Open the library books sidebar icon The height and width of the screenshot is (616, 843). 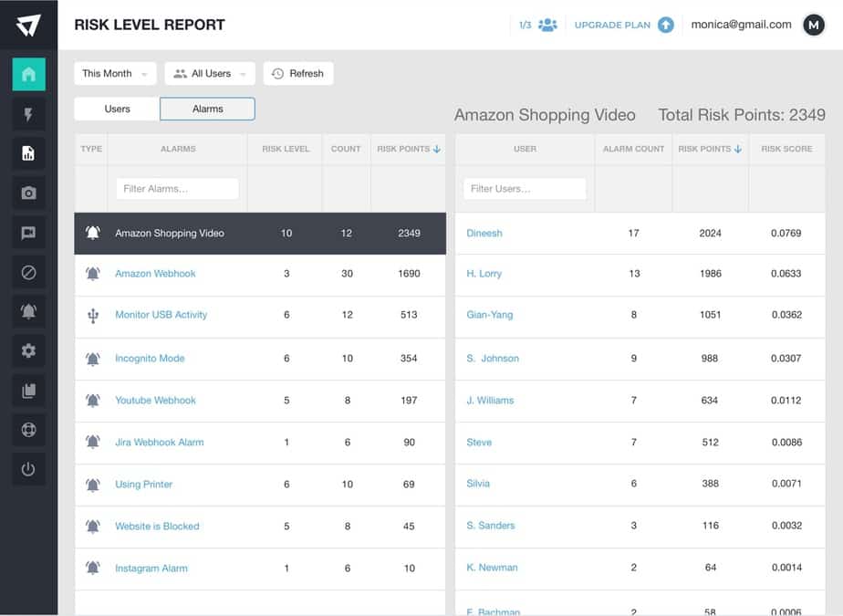coord(28,391)
